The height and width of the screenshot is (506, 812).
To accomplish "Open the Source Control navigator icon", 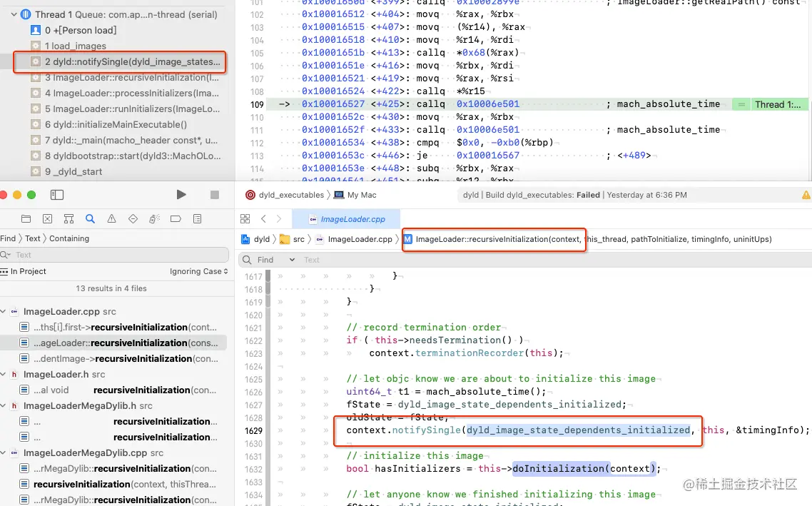I will pos(47,218).
